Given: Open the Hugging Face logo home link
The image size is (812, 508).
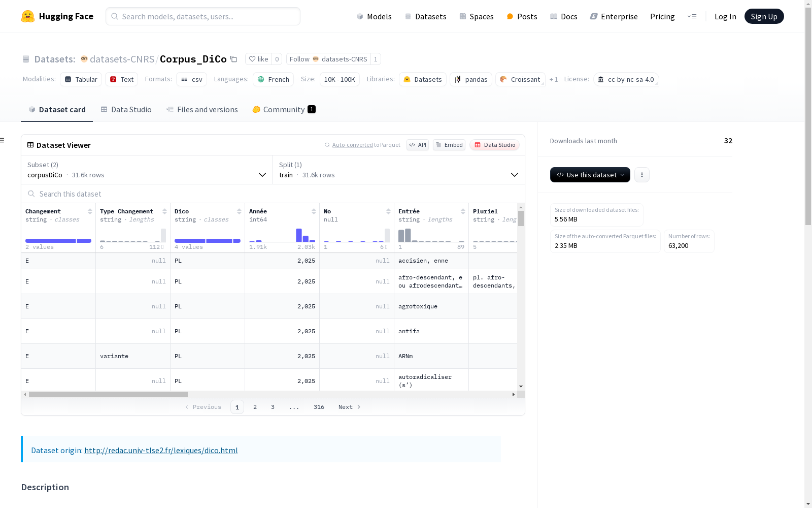Looking at the screenshot, I should tap(57, 16).
